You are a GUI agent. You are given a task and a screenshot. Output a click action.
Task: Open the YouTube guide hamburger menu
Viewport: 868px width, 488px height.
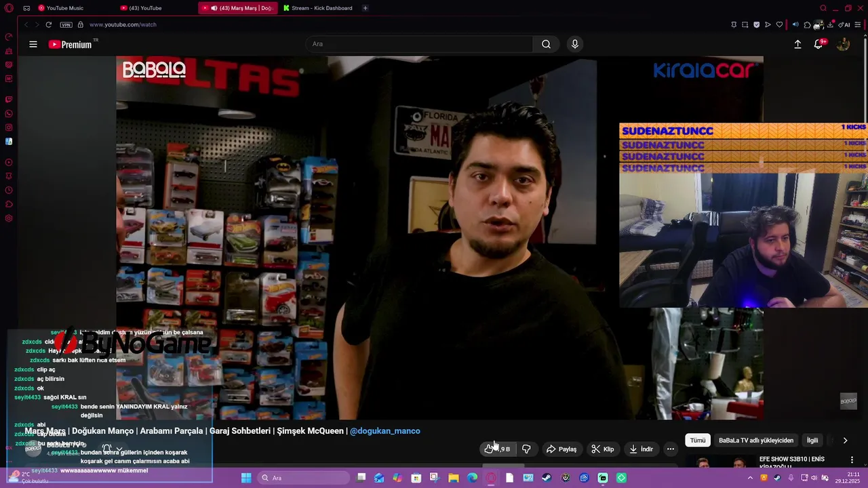33,44
